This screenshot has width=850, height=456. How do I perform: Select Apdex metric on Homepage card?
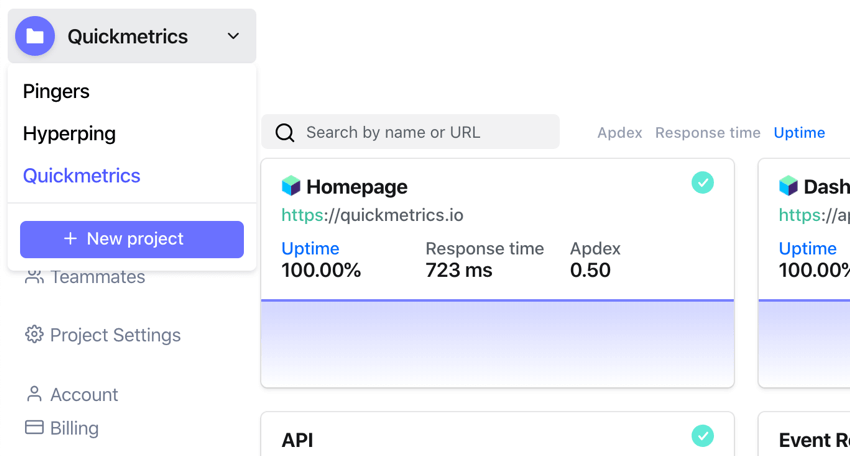(595, 248)
